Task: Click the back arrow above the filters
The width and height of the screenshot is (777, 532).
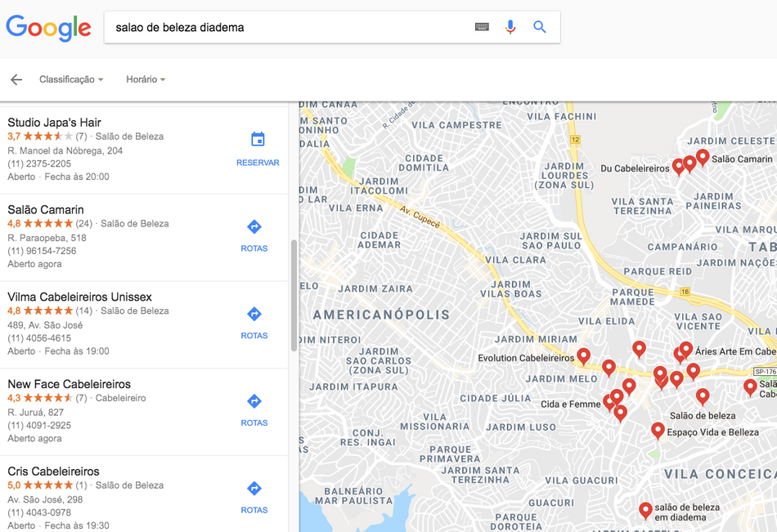Action: (16, 79)
